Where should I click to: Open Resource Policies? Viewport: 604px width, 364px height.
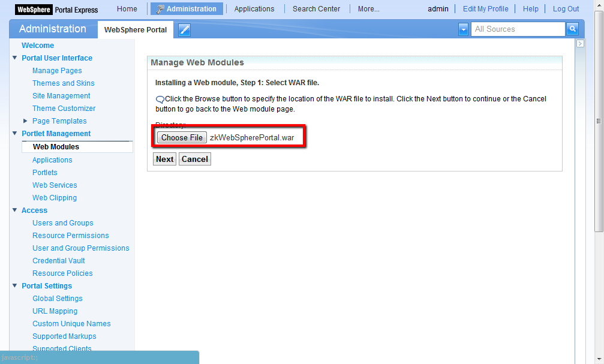[x=62, y=273]
